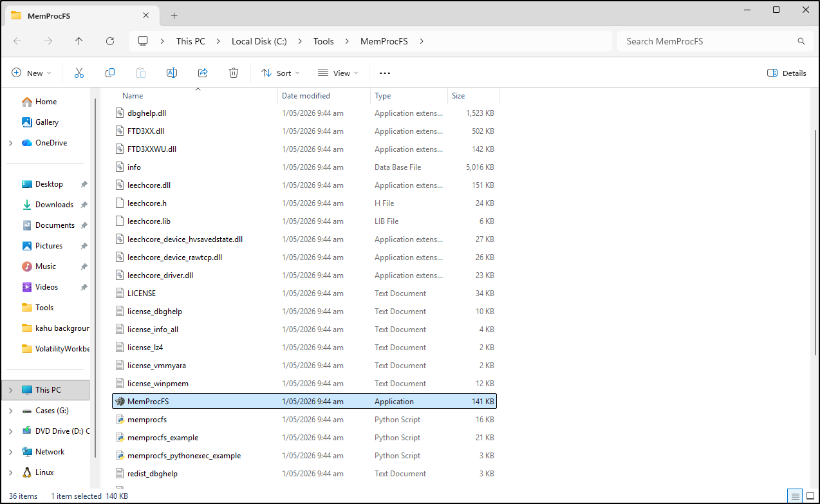This screenshot has height=504, width=820.
Task: Open a new tab with plus button
Action: pos(174,15)
